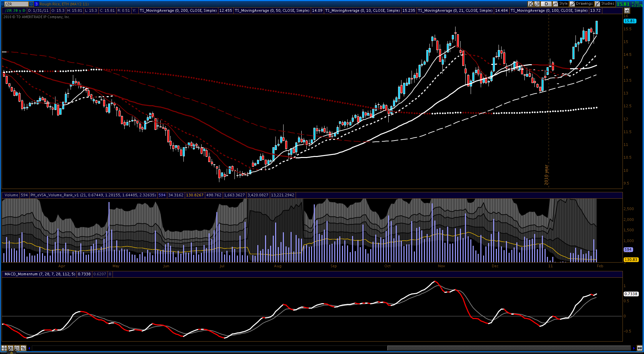Click the blue number 3 link indicator

(36, 4)
